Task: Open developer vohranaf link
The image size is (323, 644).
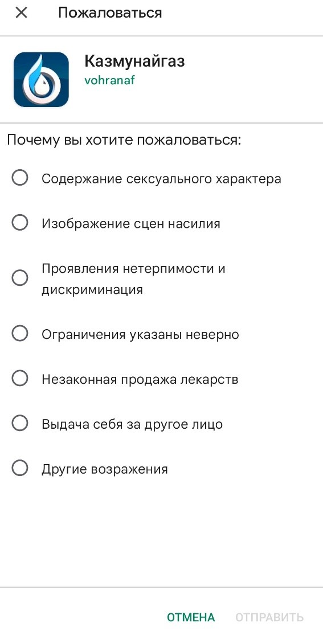Action: (x=110, y=80)
